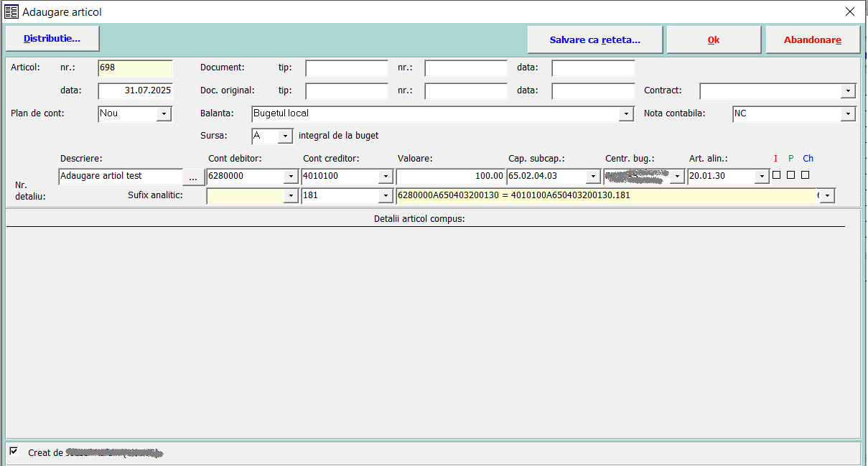Screen dimensions: 868x466
Task: Click the Adaugare articol window title icon
Action: click(x=11, y=11)
